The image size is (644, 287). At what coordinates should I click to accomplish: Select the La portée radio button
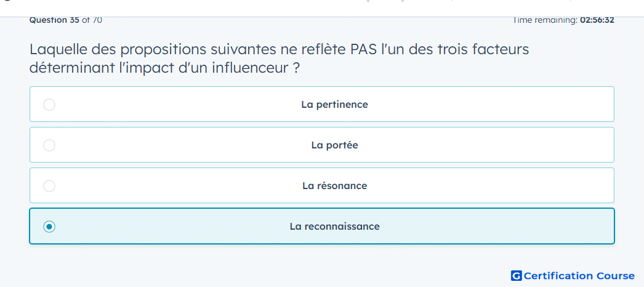tap(49, 145)
